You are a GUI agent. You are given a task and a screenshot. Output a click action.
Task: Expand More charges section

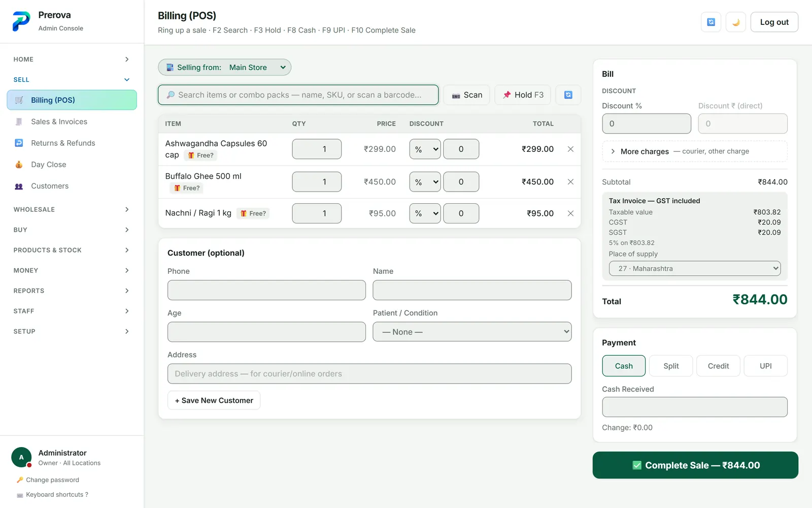tap(695, 151)
